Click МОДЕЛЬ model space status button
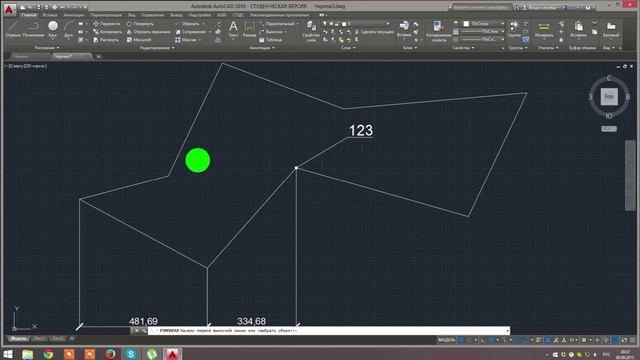 point(447,340)
